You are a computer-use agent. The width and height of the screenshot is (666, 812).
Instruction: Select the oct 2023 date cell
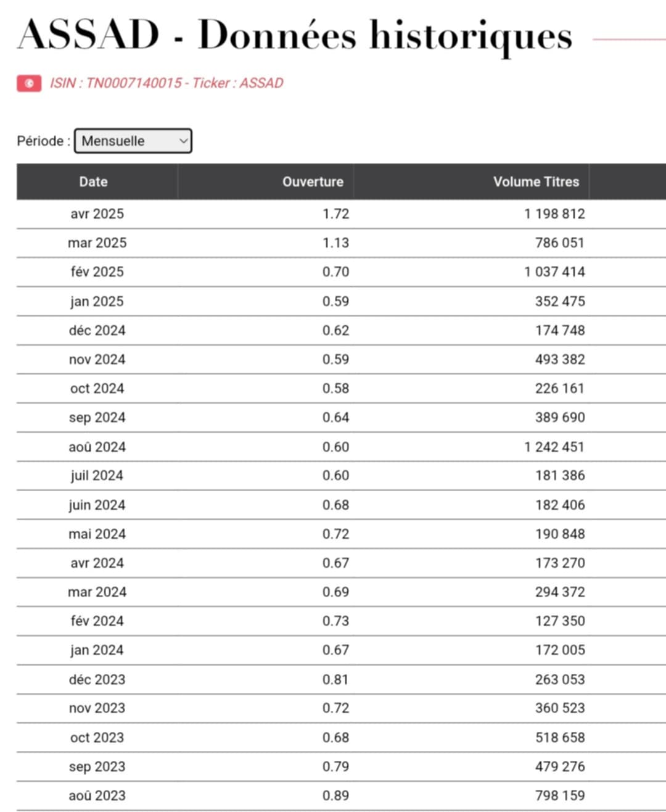(x=97, y=737)
